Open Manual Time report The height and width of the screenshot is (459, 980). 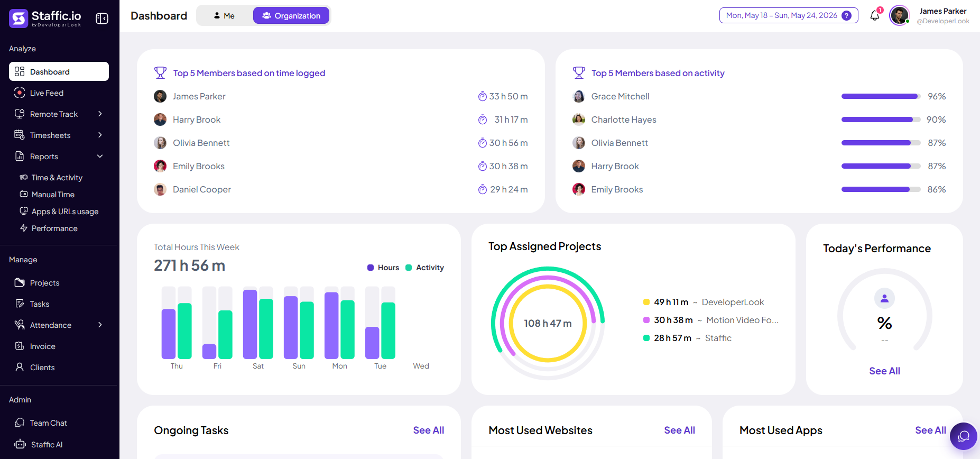(53, 194)
